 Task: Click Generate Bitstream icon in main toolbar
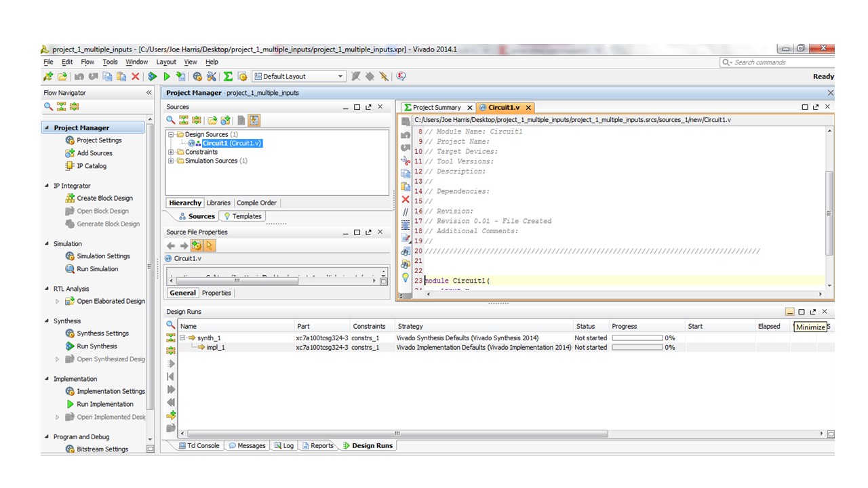[180, 77]
